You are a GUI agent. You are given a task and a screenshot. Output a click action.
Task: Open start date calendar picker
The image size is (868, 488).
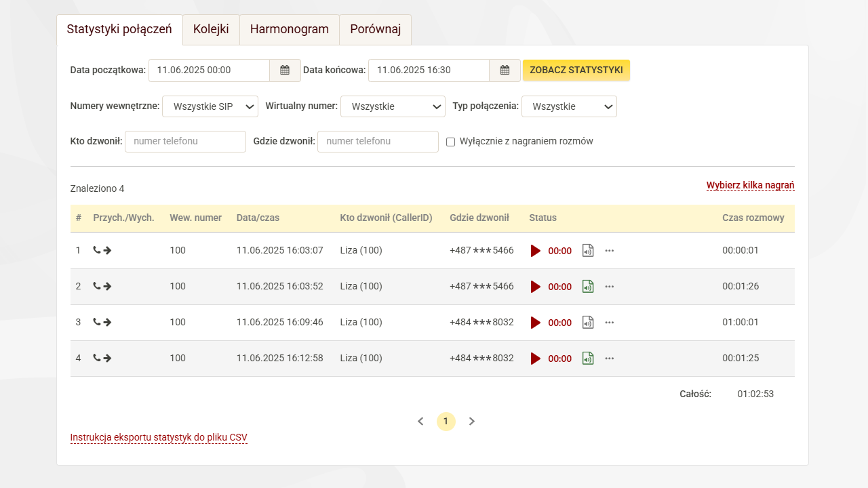(x=285, y=70)
